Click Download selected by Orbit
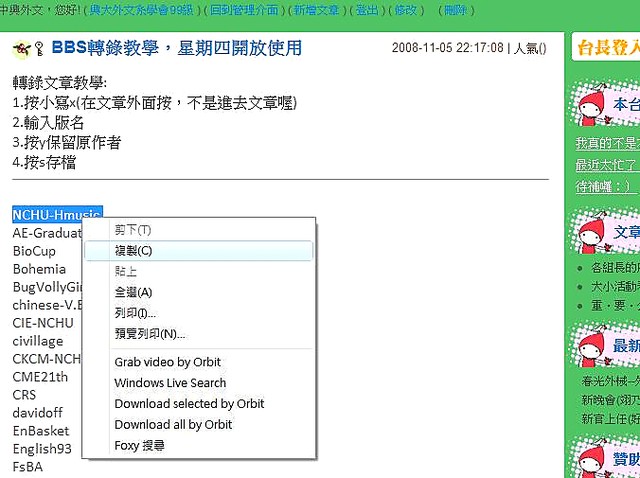 pyautogui.click(x=189, y=404)
